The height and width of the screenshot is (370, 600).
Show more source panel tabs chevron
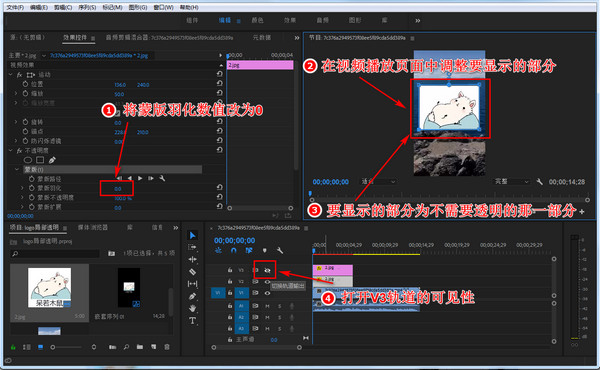tap(297, 38)
